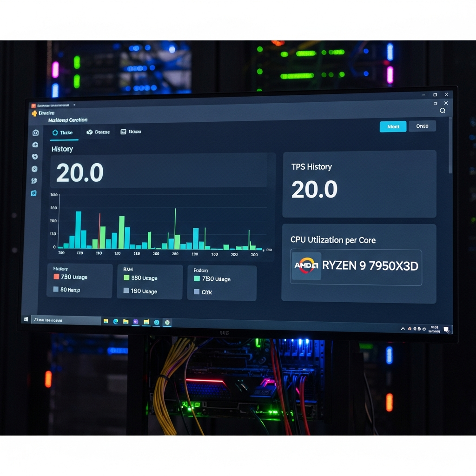The height and width of the screenshot is (476, 476).
Task: Click the TPS History heading
Action: [311, 167]
